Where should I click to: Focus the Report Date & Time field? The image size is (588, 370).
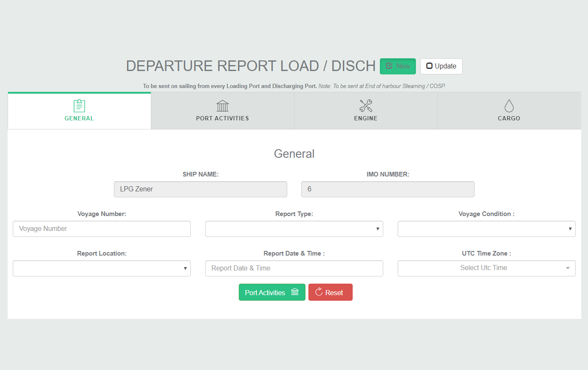pyautogui.click(x=294, y=268)
